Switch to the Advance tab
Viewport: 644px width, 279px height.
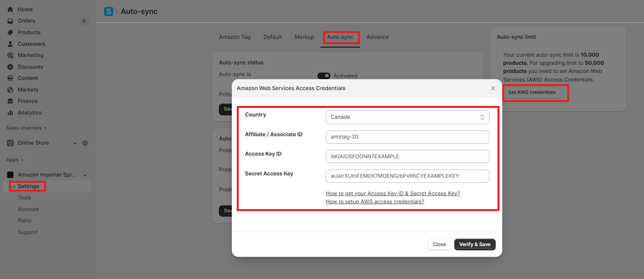point(377,37)
